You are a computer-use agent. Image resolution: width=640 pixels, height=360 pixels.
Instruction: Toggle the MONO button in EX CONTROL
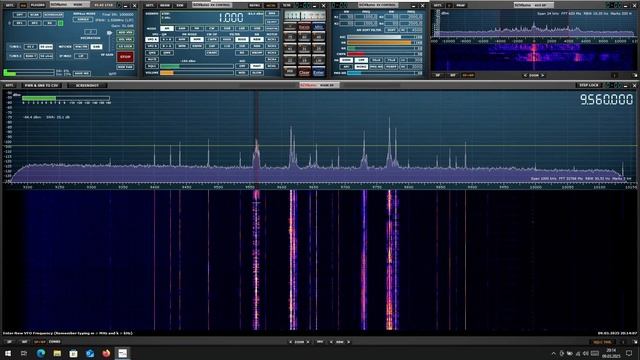[x=361, y=67]
